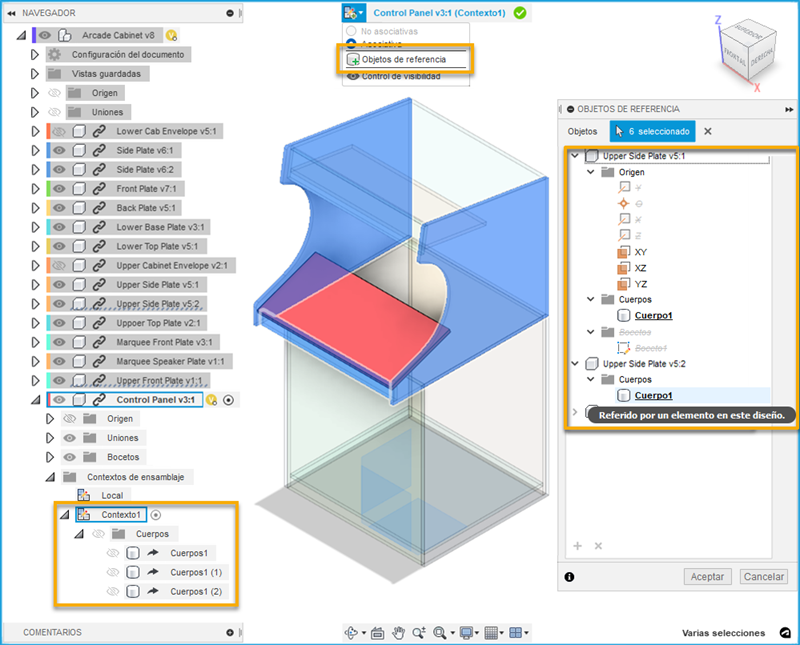Collapse Navegador panel with double-arrow icon
Image resolution: width=800 pixels, height=645 pixels.
tap(11, 13)
